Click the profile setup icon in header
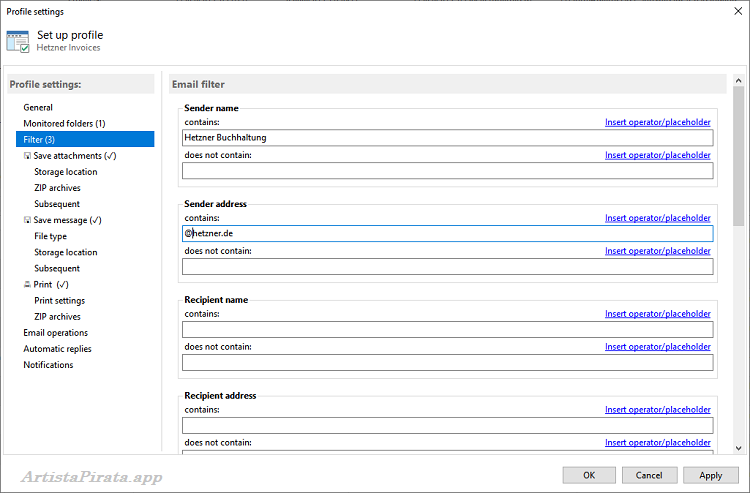This screenshot has height=493, width=750. tap(18, 41)
